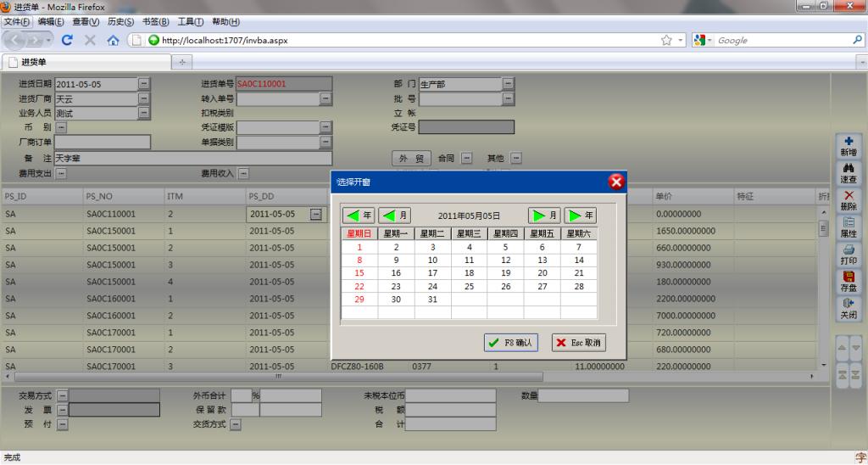Open the 编辑 menu
The image size is (868, 465).
(x=50, y=21)
